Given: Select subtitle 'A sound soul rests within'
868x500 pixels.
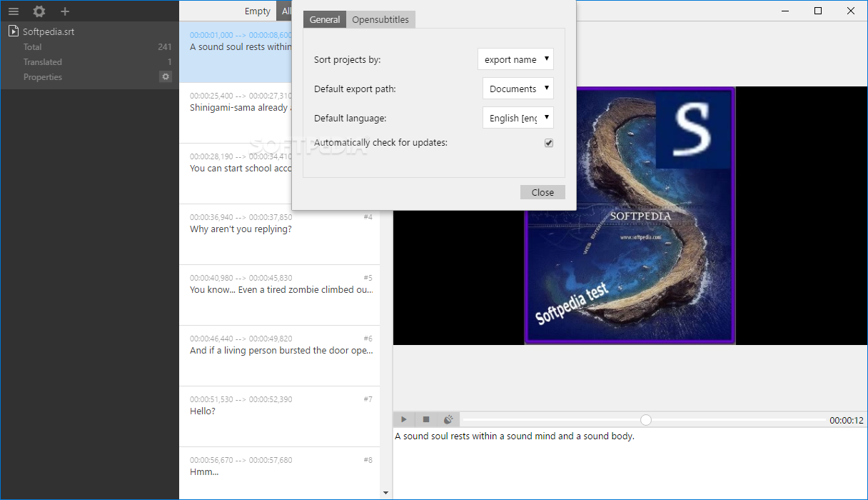Looking at the screenshot, I should click(236, 52).
